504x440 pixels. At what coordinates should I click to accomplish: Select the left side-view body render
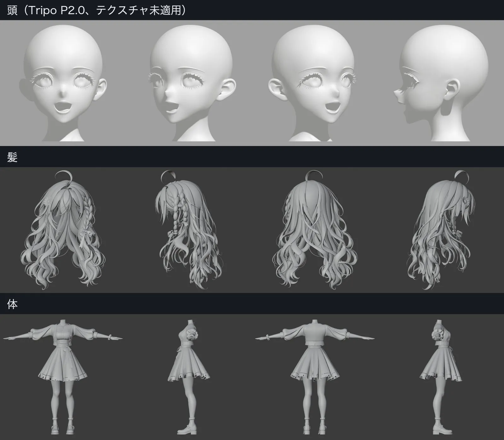[x=189, y=378]
